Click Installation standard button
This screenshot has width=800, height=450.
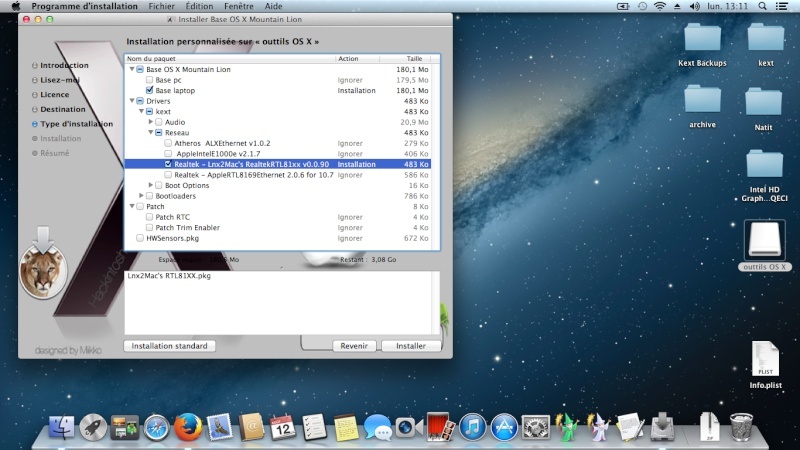coord(169,346)
